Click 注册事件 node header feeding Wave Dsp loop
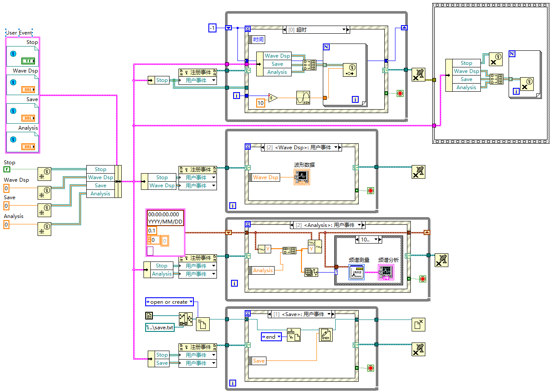 tap(198, 169)
